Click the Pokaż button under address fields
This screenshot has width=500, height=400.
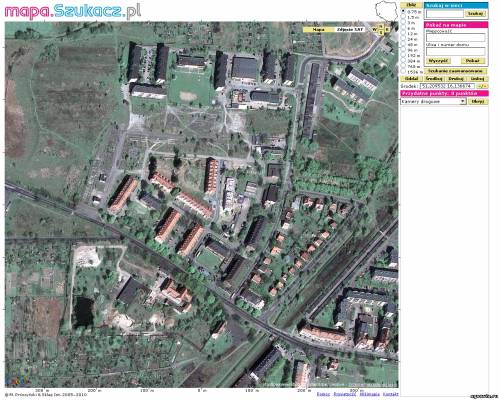473,61
